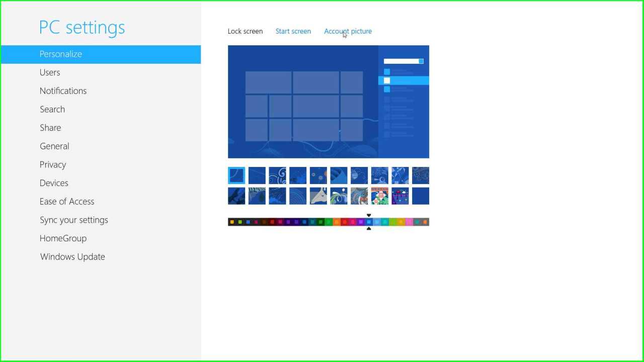Select the plain solid blue background in the second row

coord(421,196)
